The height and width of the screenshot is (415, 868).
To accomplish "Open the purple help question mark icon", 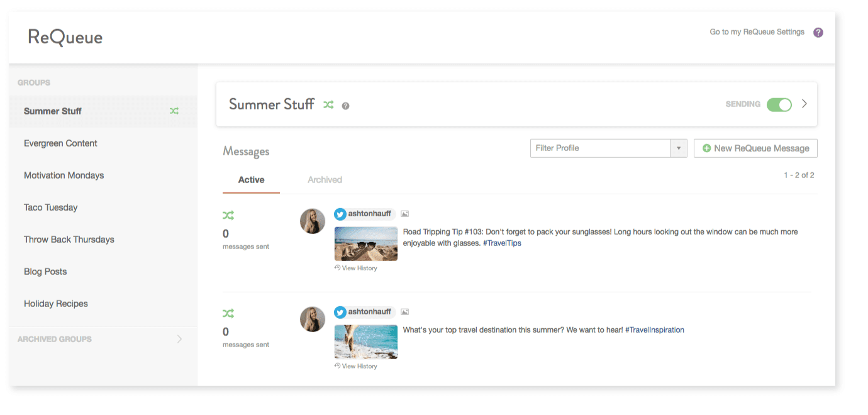I will tap(818, 33).
